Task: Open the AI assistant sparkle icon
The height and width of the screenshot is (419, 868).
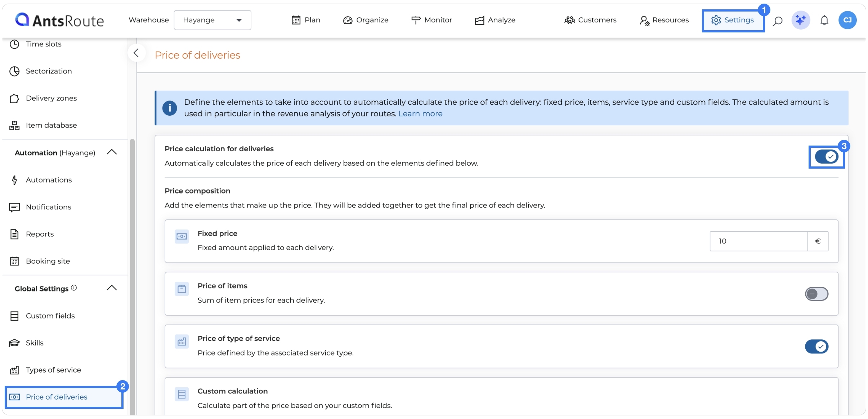Action: point(801,20)
